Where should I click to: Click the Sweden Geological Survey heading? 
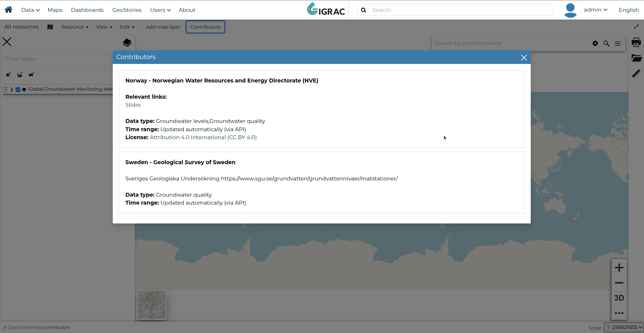click(180, 162)
